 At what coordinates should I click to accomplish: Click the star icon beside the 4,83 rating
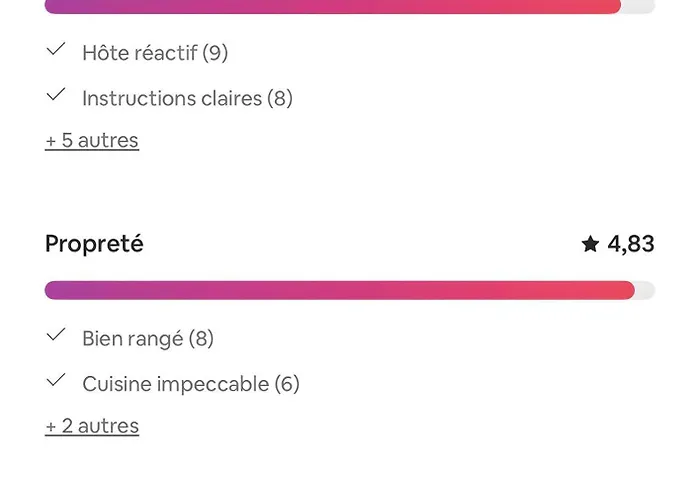pos(590,244)
